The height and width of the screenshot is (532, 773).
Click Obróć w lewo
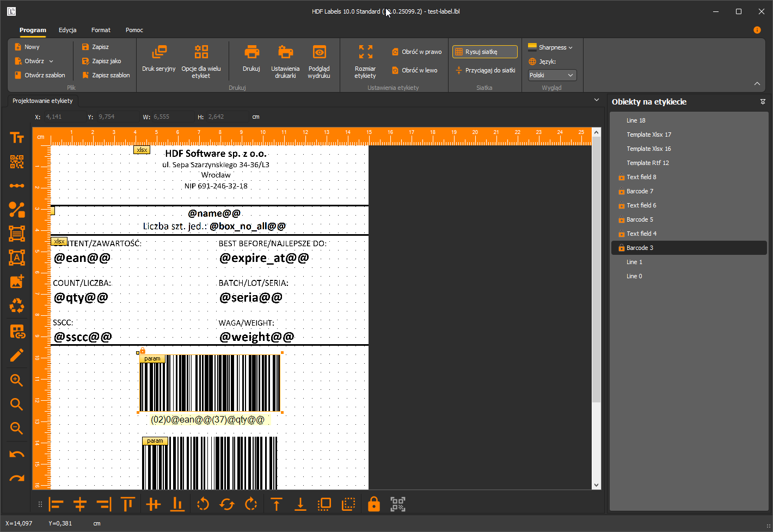click(415, 70)
